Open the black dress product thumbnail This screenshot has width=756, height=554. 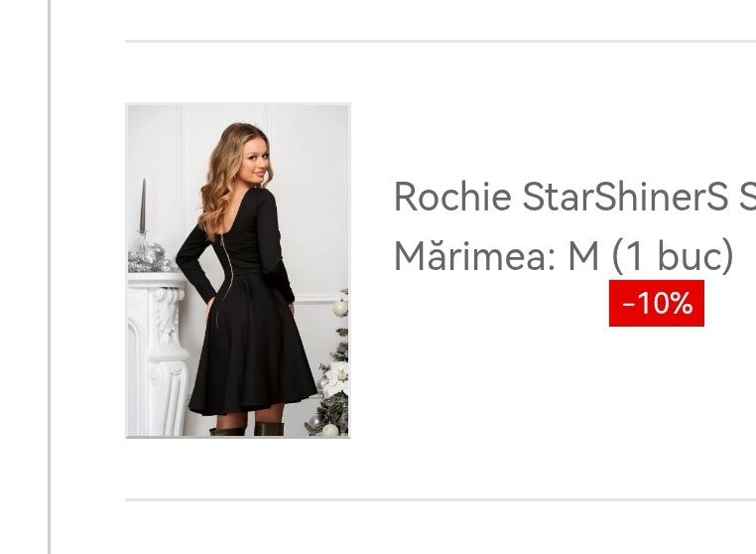click(238, 270)
